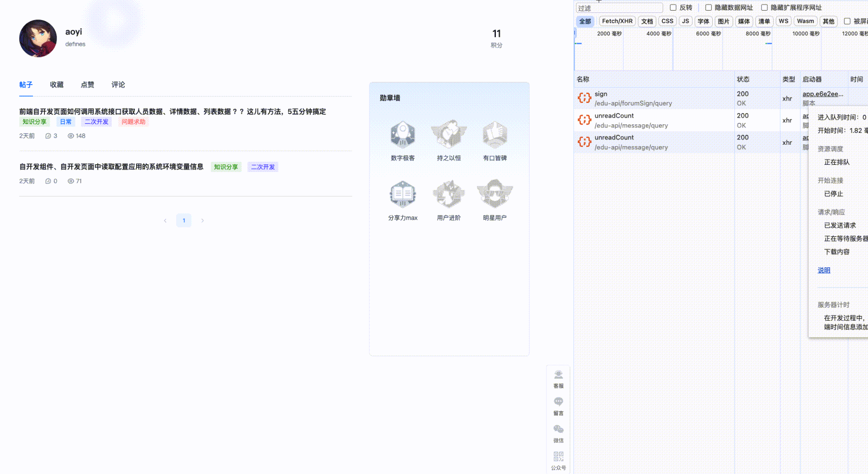
Task: Click the 8000 毫秒 timeline marker
Action: point(758,33)
